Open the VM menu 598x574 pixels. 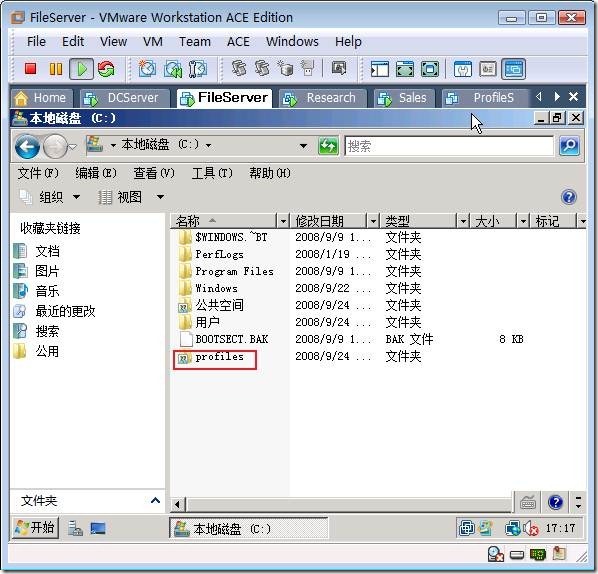(x=153, y=41)
